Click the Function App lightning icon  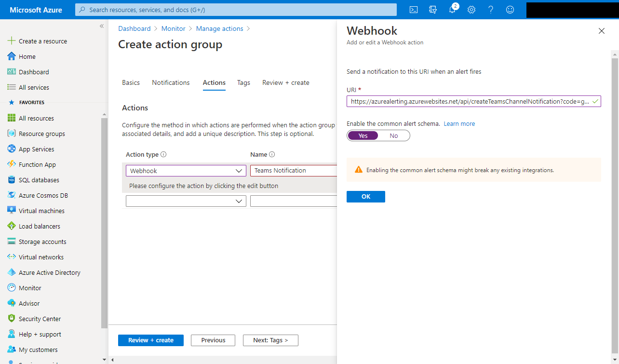12,164
